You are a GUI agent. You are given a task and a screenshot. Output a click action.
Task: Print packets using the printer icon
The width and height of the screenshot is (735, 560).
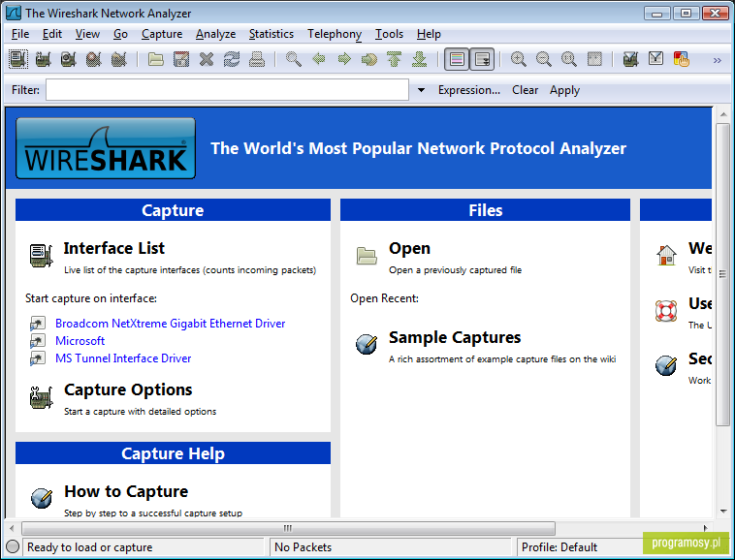(257, 59)
